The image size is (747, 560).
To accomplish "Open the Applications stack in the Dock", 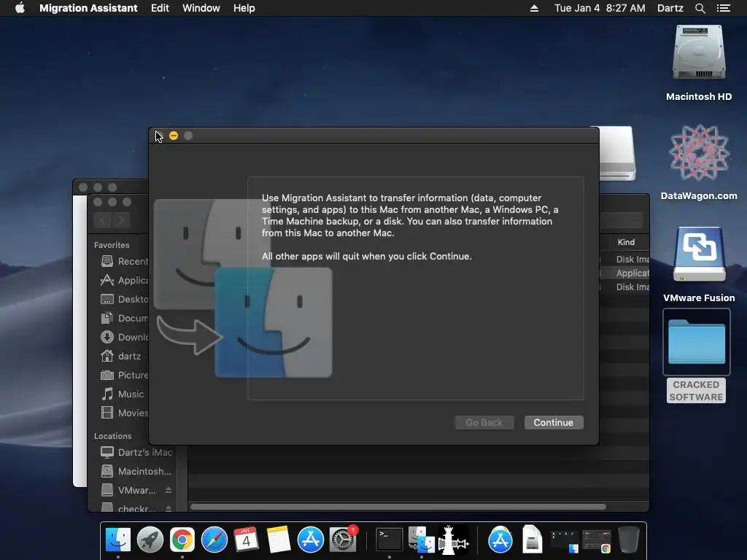I will tap(500, 540).
